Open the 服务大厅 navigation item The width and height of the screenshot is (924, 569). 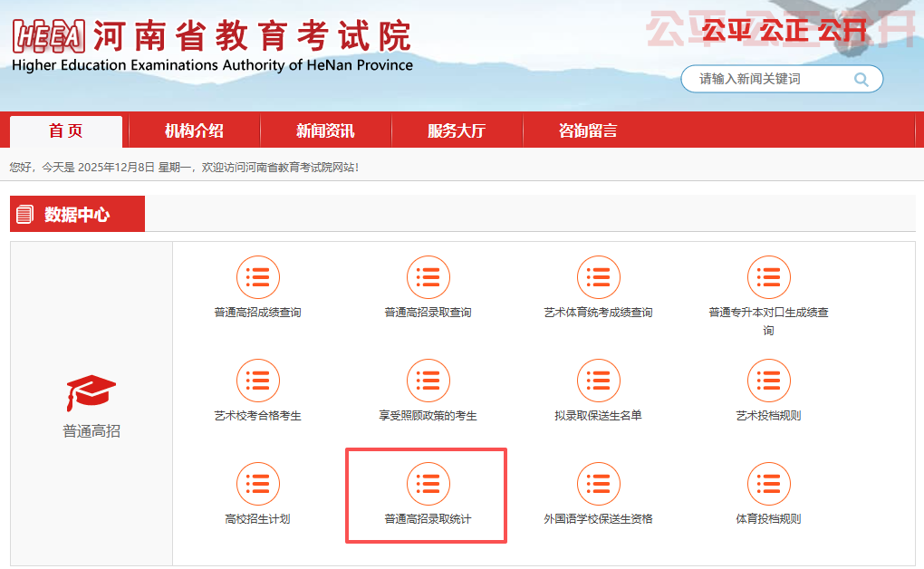tap(457, 131)
